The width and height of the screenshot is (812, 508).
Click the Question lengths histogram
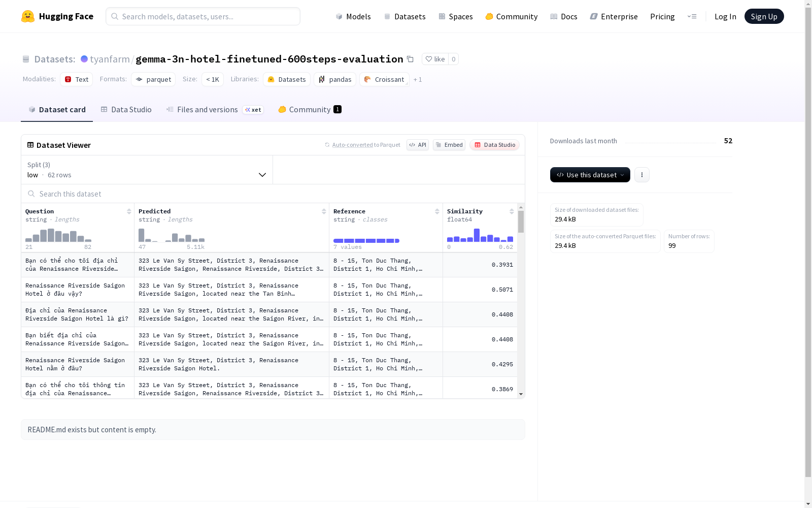point(58,235)
